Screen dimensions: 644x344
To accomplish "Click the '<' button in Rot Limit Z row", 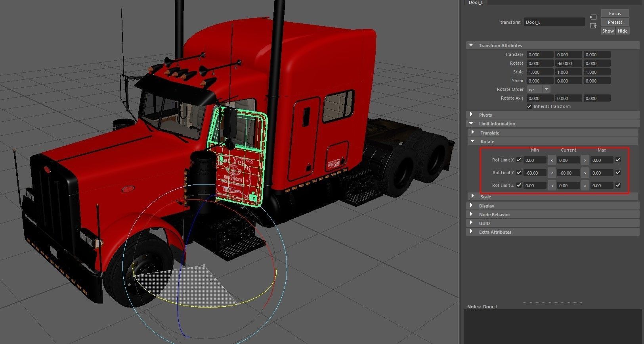I will coord(552,186).
